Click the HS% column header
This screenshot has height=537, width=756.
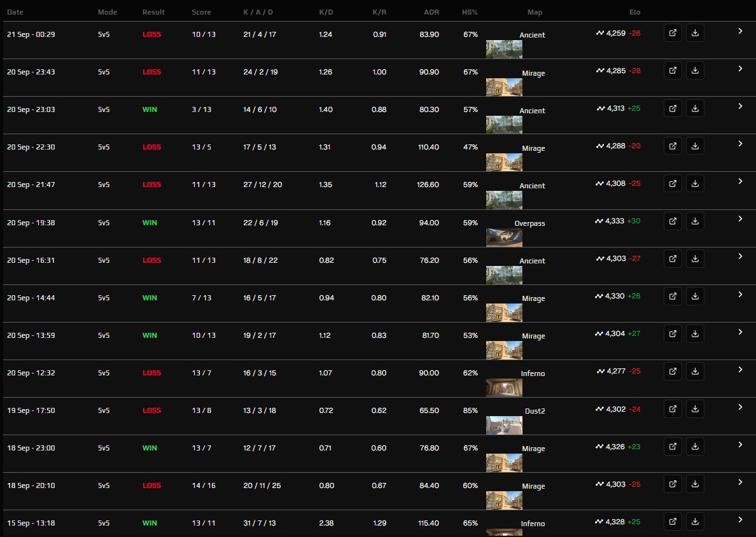click(470, 12)
